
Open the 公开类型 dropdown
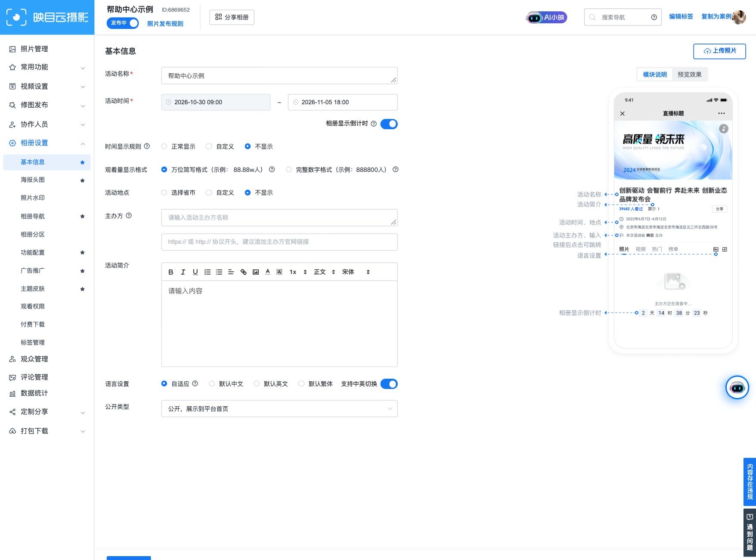(x=279, y=409)
